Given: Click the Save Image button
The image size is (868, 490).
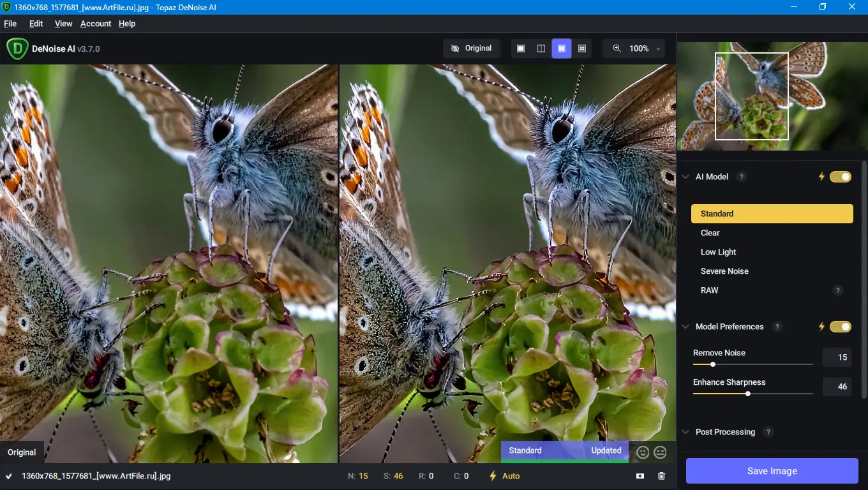Looking at the screenshot, I should (x=772, y=471).
